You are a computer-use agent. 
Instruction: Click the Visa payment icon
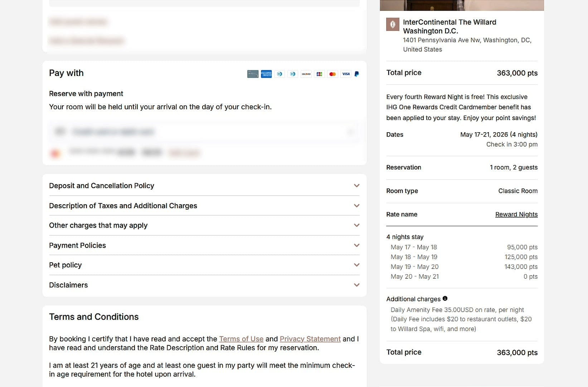[346, 74]
